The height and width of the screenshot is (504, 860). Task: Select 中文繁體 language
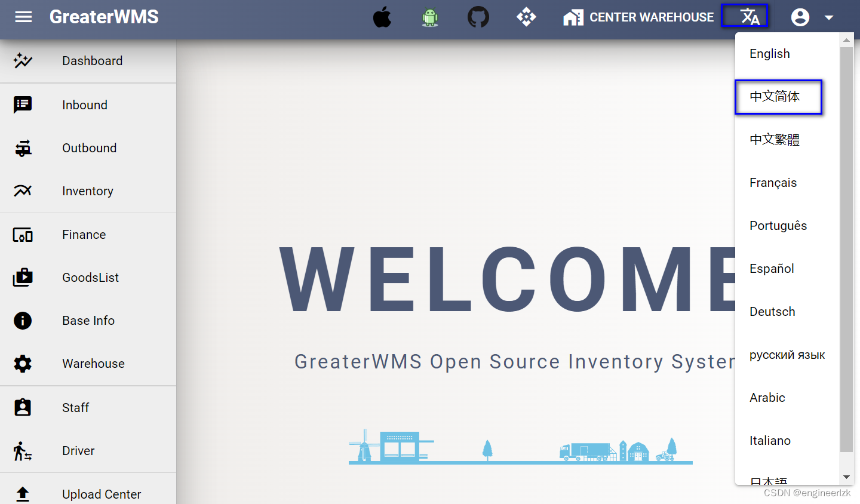click(787, 140)
